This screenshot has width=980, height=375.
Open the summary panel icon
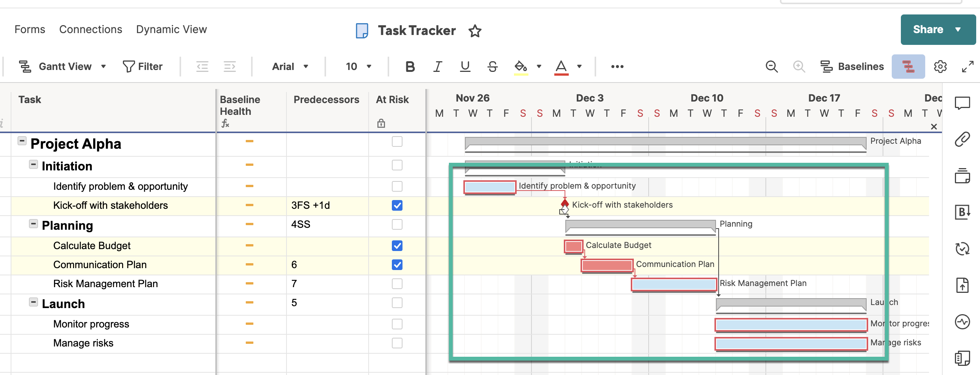tap(962, 358)
